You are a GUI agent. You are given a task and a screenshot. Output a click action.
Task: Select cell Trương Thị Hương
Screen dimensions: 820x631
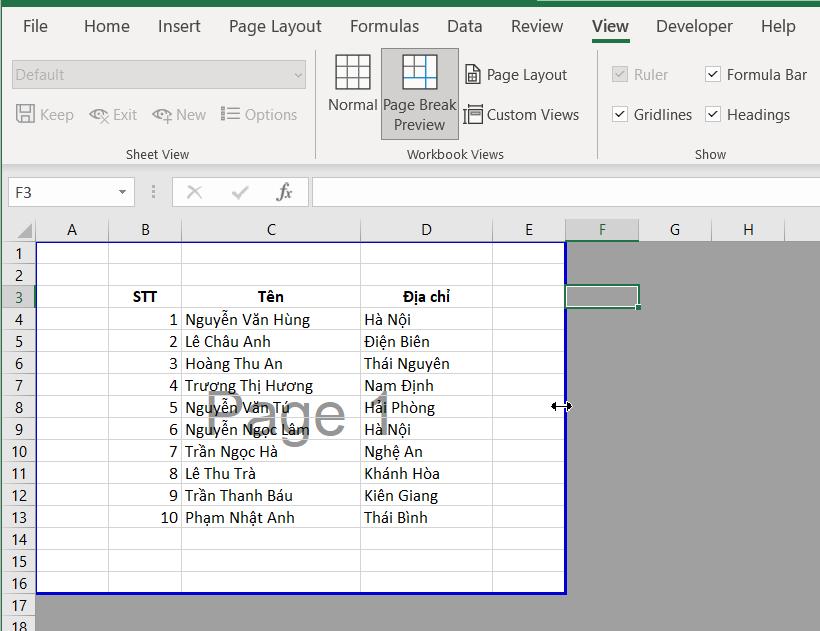[271, 385]
